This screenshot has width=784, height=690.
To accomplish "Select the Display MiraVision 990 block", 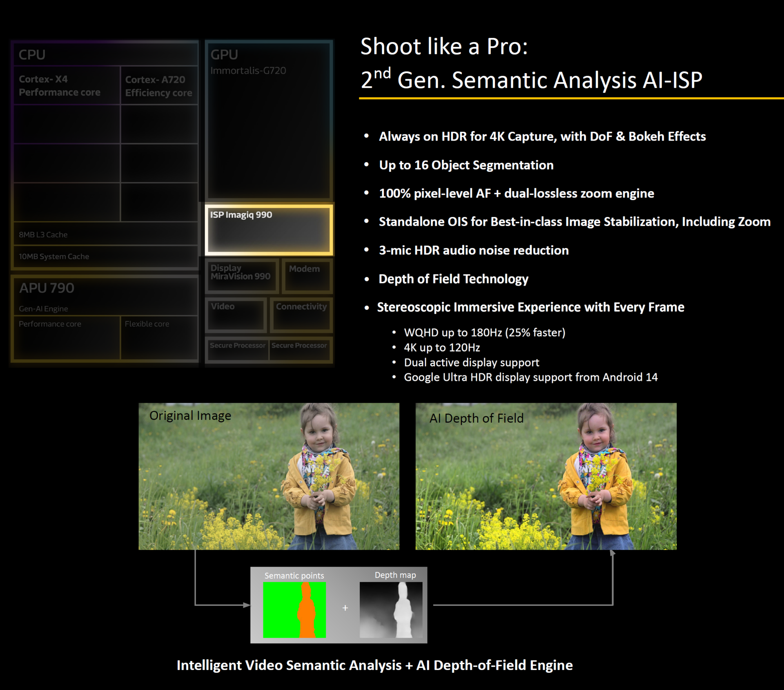I will 242,276.
